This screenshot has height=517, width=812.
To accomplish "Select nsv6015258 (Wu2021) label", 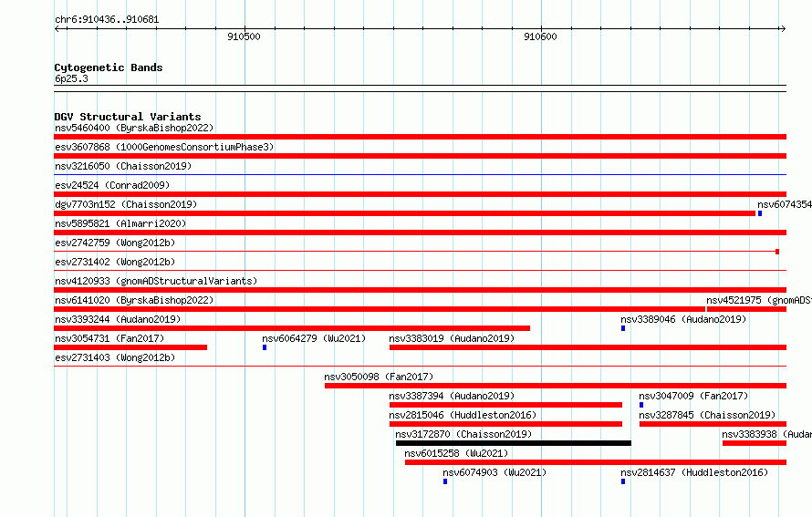I will (x=456, y=453).
